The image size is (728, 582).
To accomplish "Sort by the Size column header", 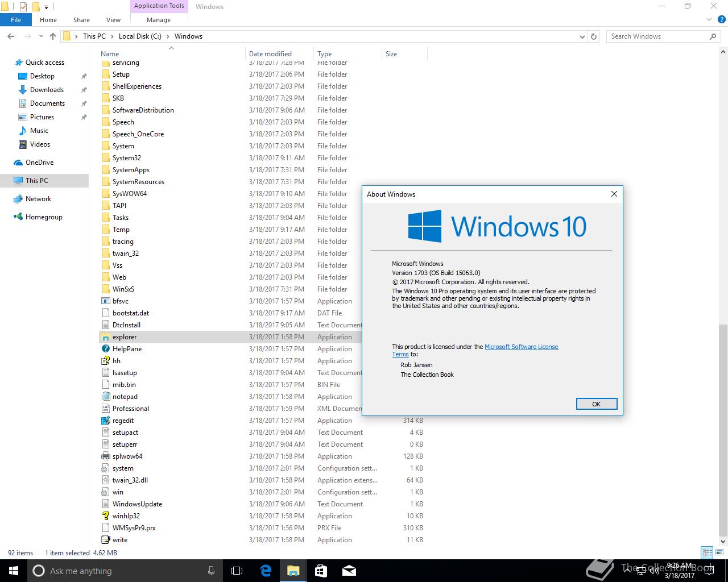I will [x=404, y=54].
